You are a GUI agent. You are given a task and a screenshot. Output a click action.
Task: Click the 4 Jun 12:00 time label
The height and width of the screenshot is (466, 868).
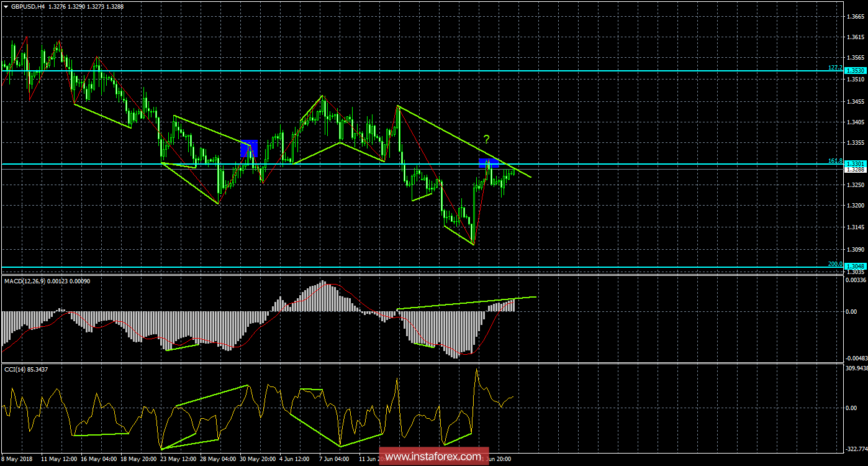tap(295, 459)
